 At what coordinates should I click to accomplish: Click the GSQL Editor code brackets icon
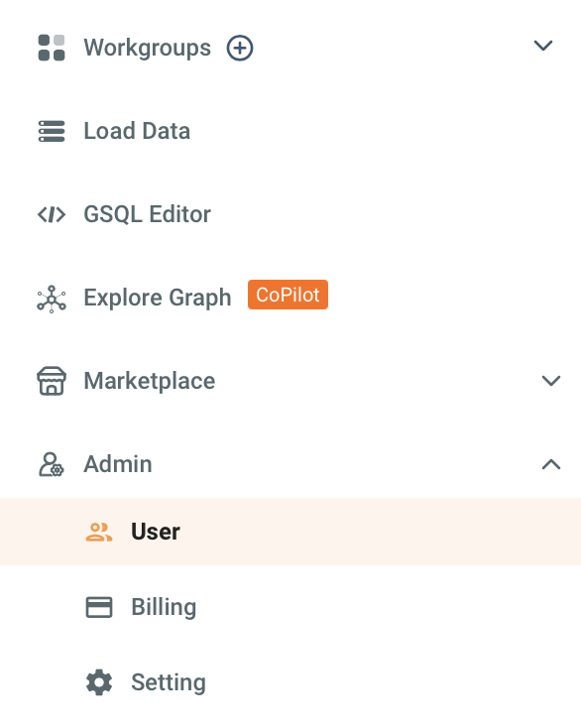tap(52, 214)
